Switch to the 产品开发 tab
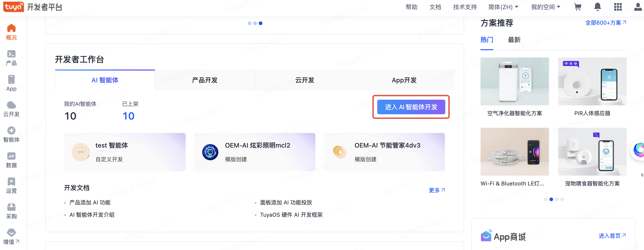Screen dimensions: 644x250 205,80
